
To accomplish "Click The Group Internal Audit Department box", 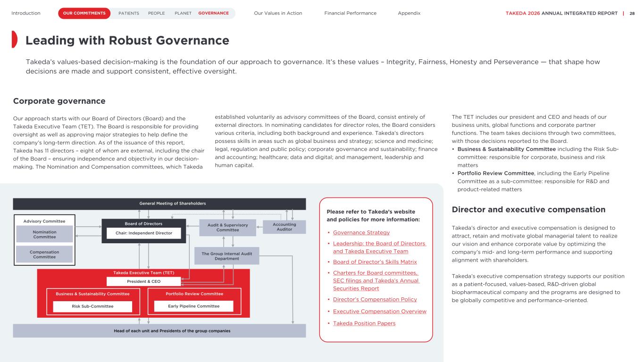I will point(227,256).
